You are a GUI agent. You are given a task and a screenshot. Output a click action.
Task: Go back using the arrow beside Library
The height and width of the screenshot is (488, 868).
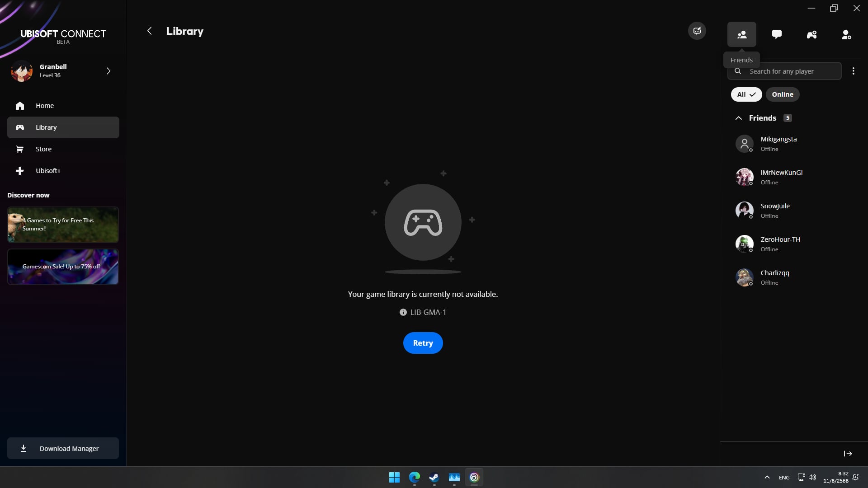click(149, 31)
